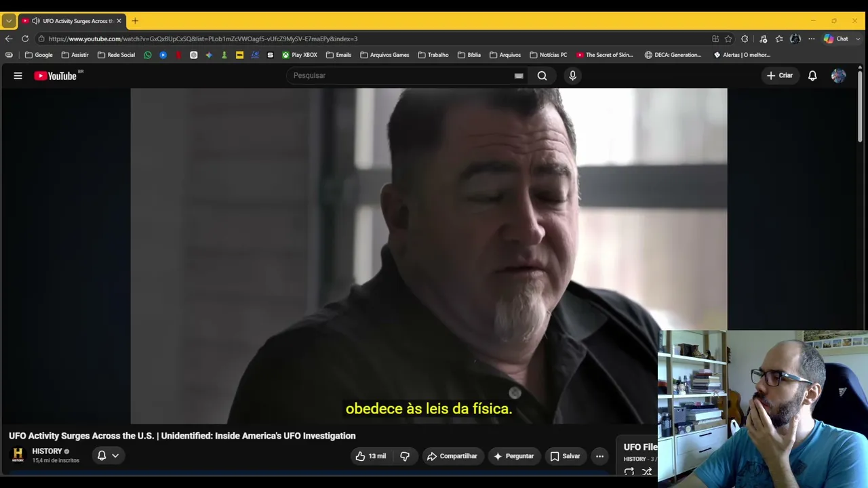Viewport: 868px width, 488px height.
Task: Open the Assistir bookmarks folder
Action: point(75,55)
